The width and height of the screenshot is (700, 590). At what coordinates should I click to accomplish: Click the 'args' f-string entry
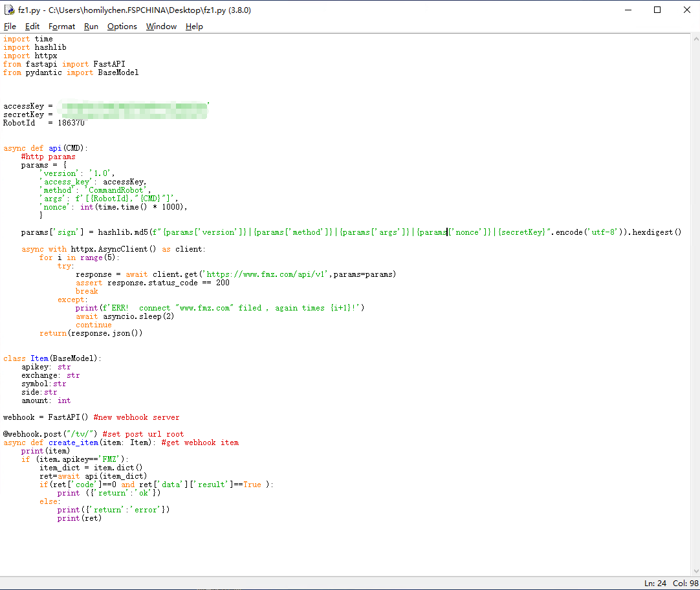pos(109,199)
